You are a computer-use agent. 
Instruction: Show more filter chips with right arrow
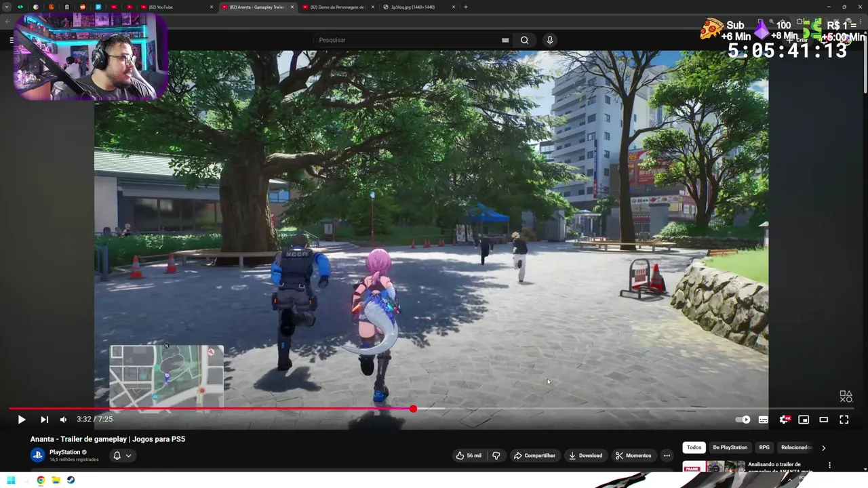(823, 447)
